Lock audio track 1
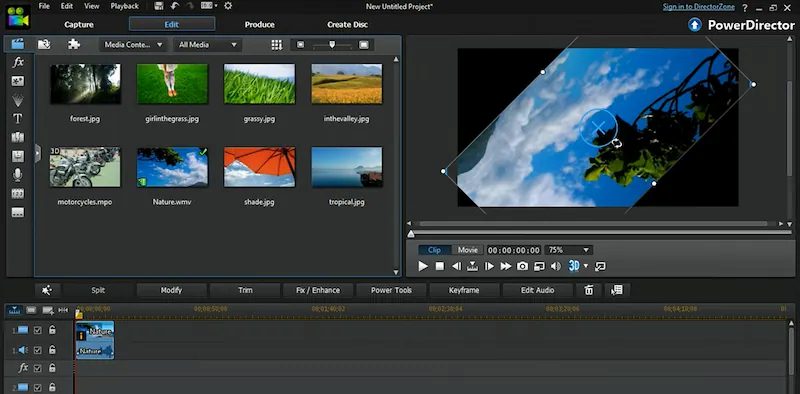800x394 pixels. (x=52, y=350)
